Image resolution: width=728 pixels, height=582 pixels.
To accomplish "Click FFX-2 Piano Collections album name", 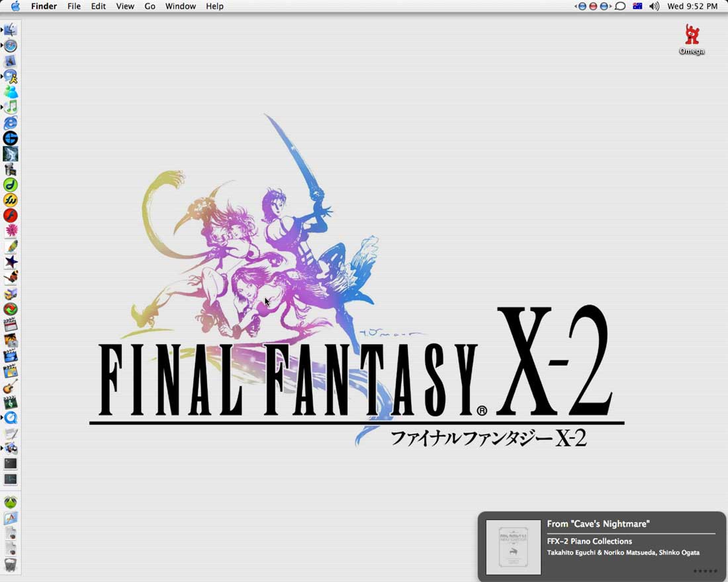I will [x=589, y=541].
